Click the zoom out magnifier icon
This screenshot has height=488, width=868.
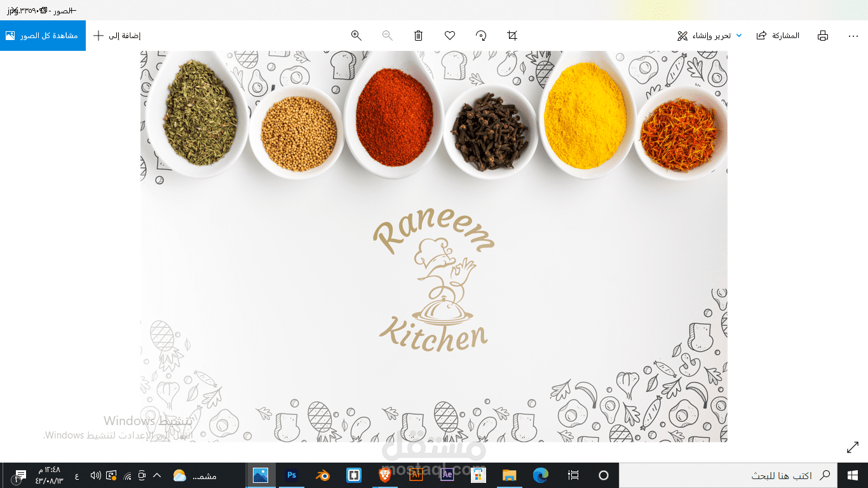(387, 36)
